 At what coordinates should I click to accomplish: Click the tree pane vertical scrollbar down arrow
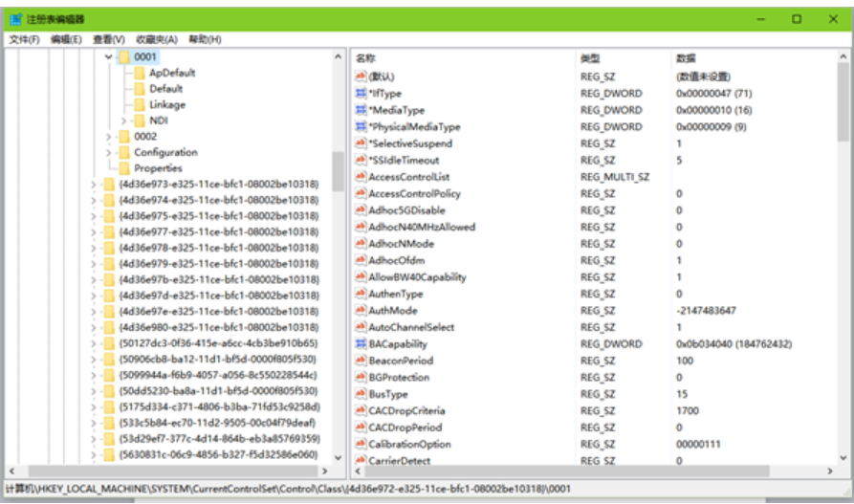click(x=338, y=458)
